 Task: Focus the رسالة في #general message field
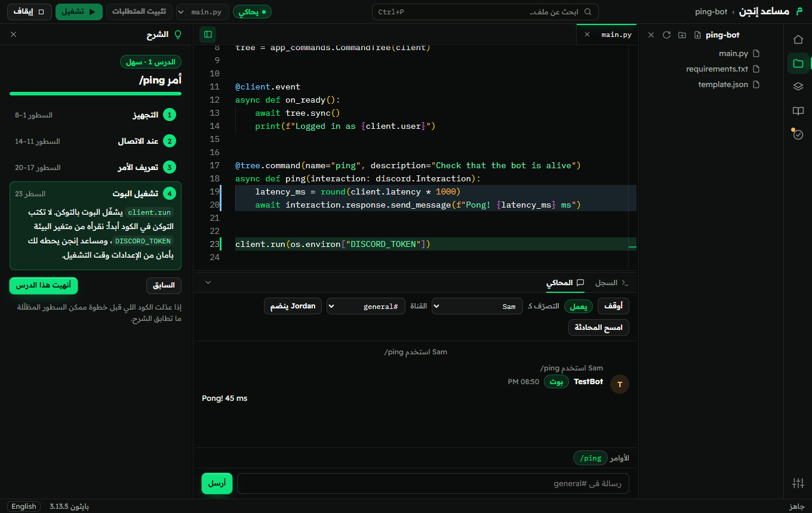433,484
